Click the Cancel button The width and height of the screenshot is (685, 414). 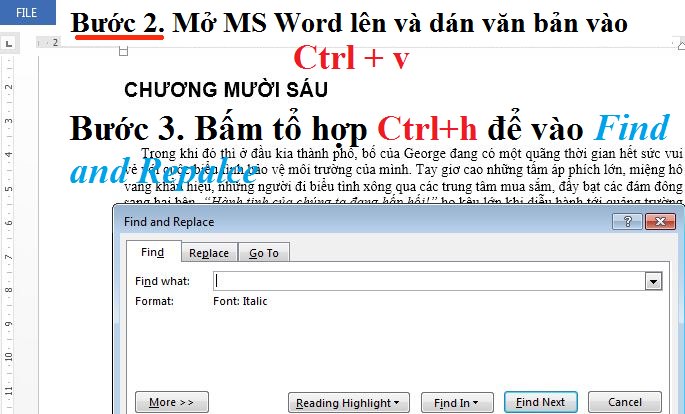pyautogui.click(x=625, y=402)
